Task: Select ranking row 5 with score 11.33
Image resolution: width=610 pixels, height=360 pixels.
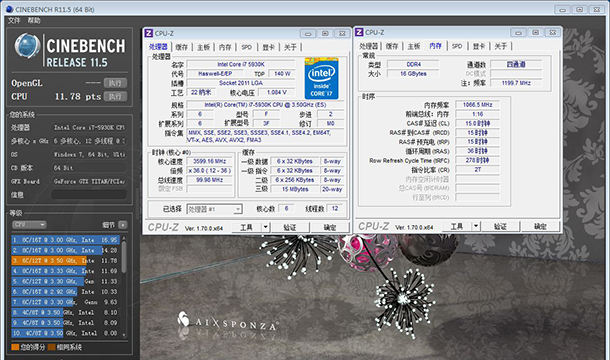Action: point(65,281)
